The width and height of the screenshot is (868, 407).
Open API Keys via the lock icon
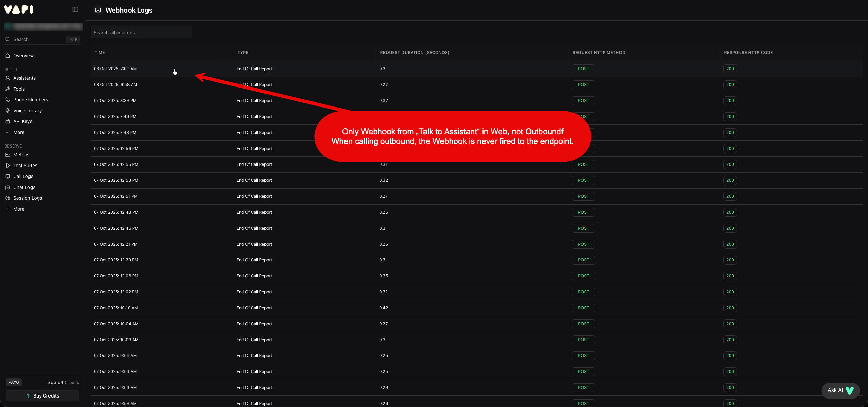[x=8, y=121]
